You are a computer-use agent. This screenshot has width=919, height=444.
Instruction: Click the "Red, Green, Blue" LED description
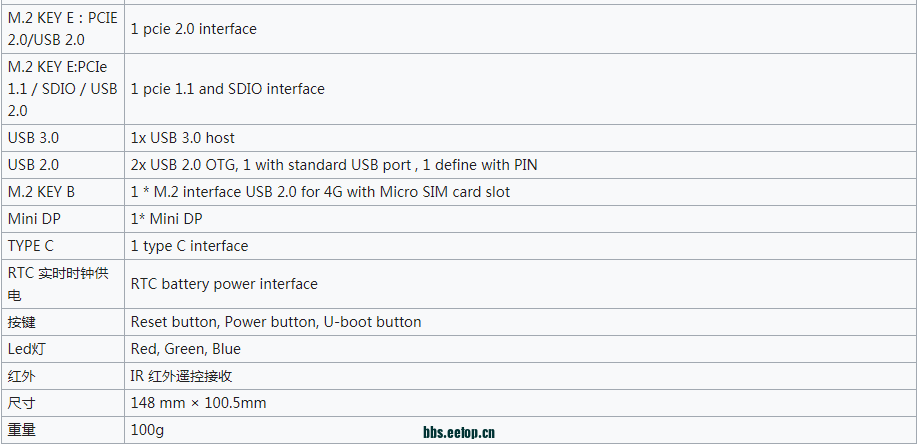[185, 349]
